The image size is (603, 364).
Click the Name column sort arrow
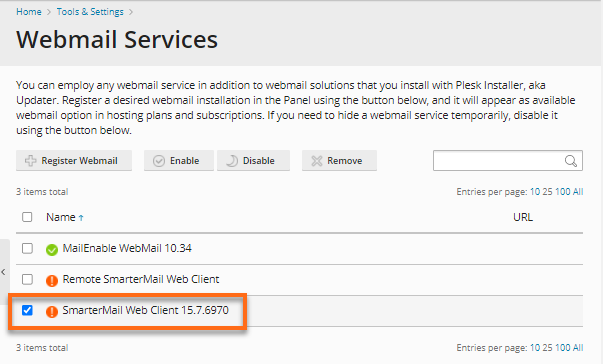click(x=81, y=218)
